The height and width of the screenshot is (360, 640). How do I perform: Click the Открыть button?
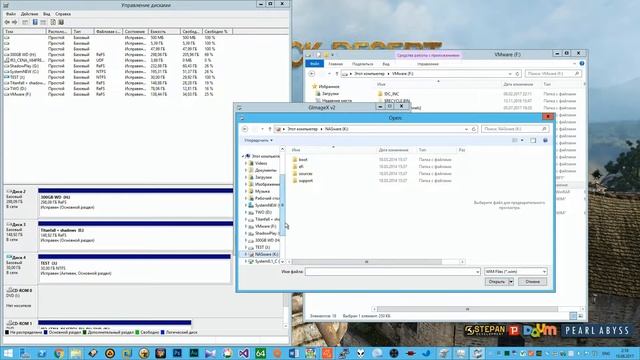tap(496, 282)
